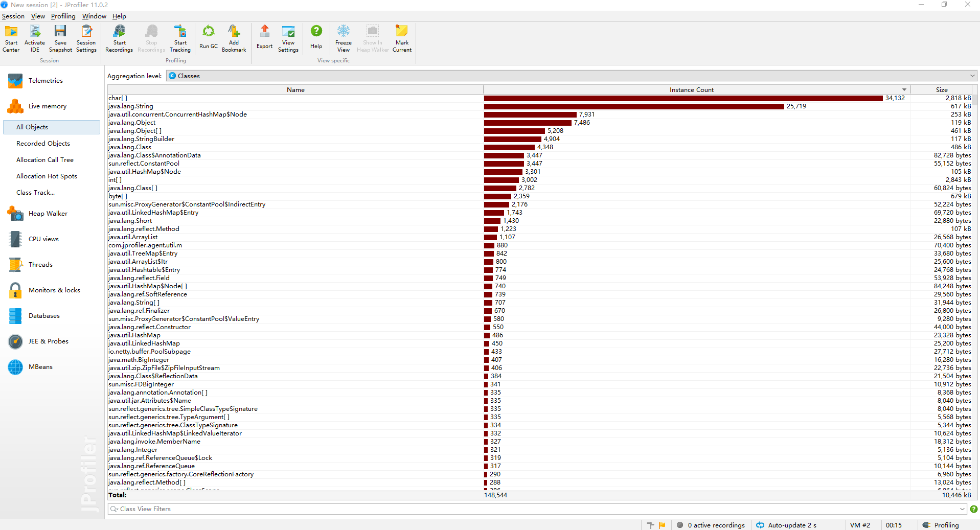
Task: Select the java.util.concurrent.ConcurrentHashMap$Node row
Action: click(540, 114)
